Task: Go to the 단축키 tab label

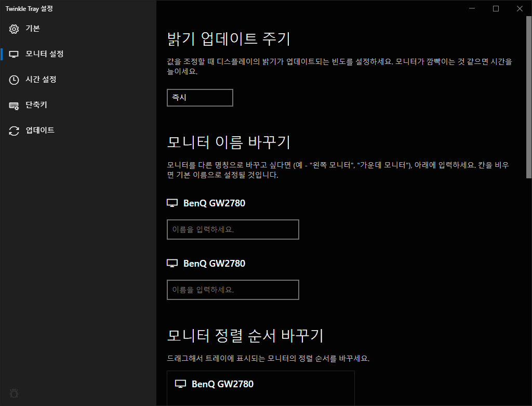Action: pos(36,105)
